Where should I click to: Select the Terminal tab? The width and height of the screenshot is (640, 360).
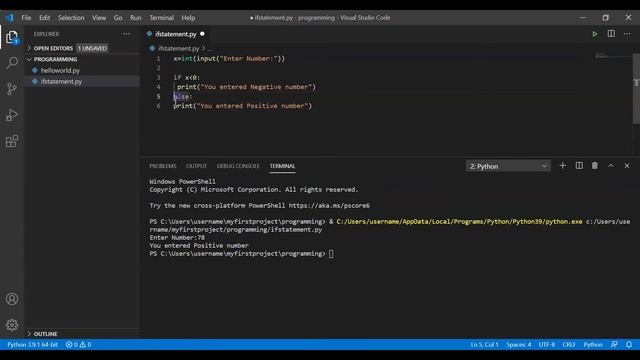(x=282, y=166)
